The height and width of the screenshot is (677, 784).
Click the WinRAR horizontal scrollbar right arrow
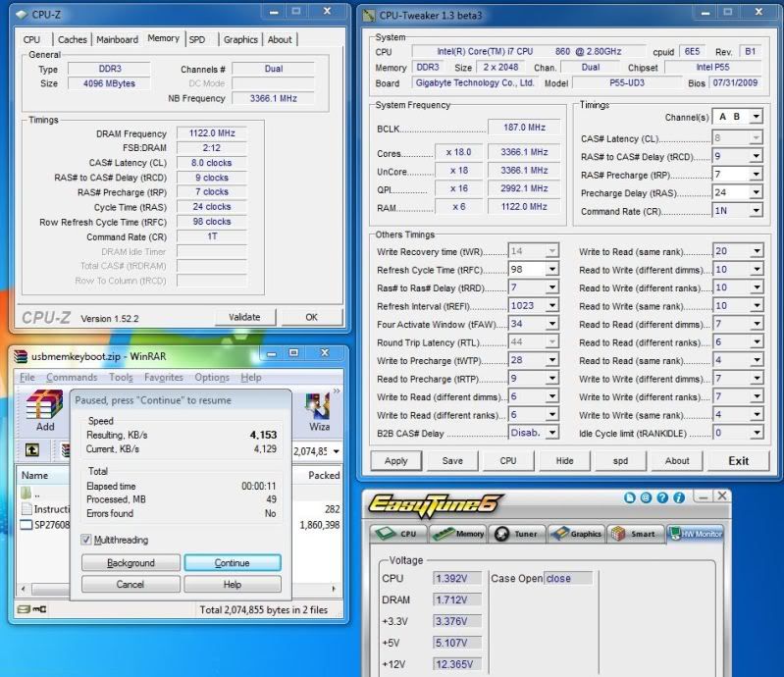pos(334,589)
